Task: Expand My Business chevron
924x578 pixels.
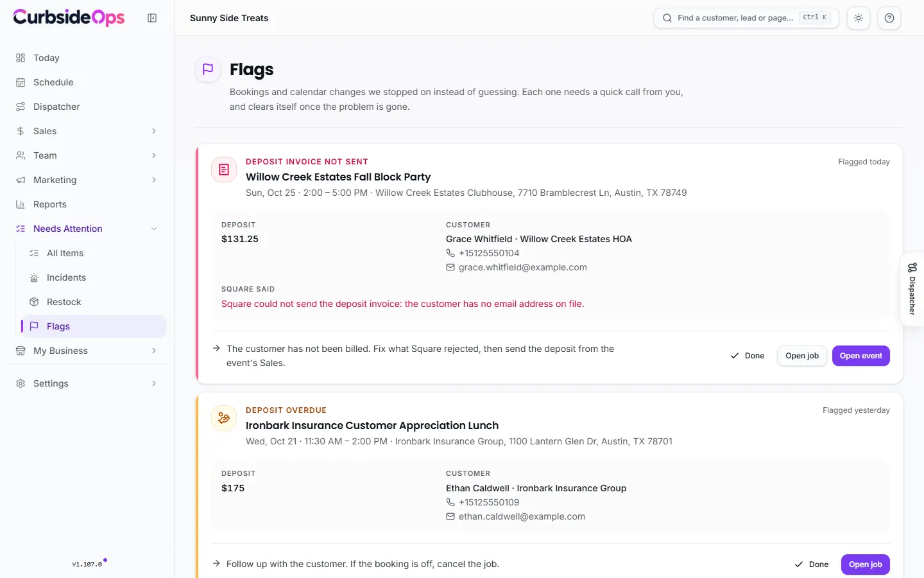Action: (154, 351)
